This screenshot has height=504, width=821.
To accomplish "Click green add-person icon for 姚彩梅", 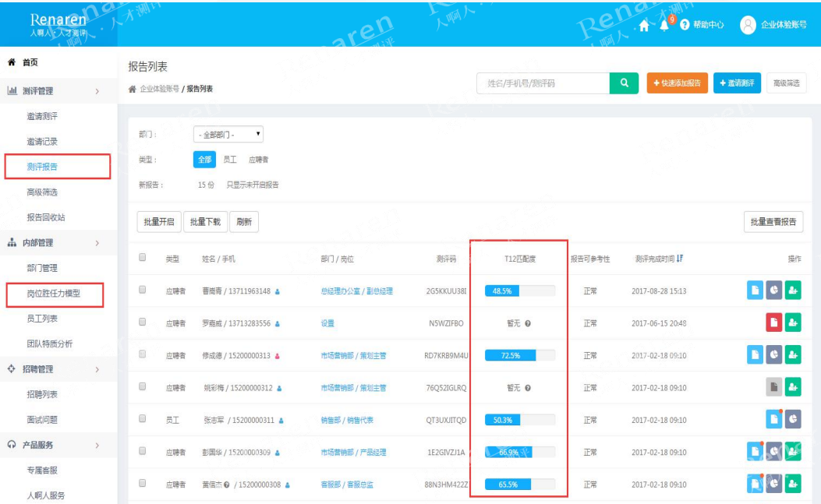I will [793, 387].
